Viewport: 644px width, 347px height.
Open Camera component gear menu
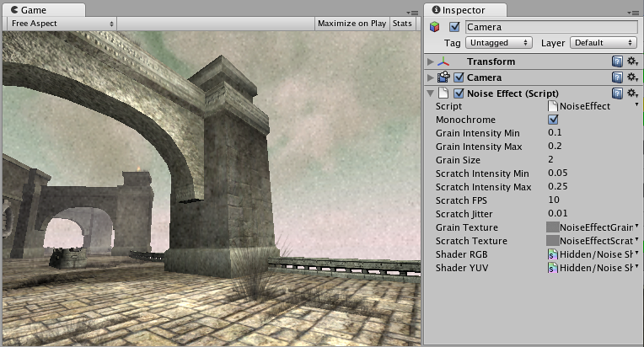(x=632, y=77)
